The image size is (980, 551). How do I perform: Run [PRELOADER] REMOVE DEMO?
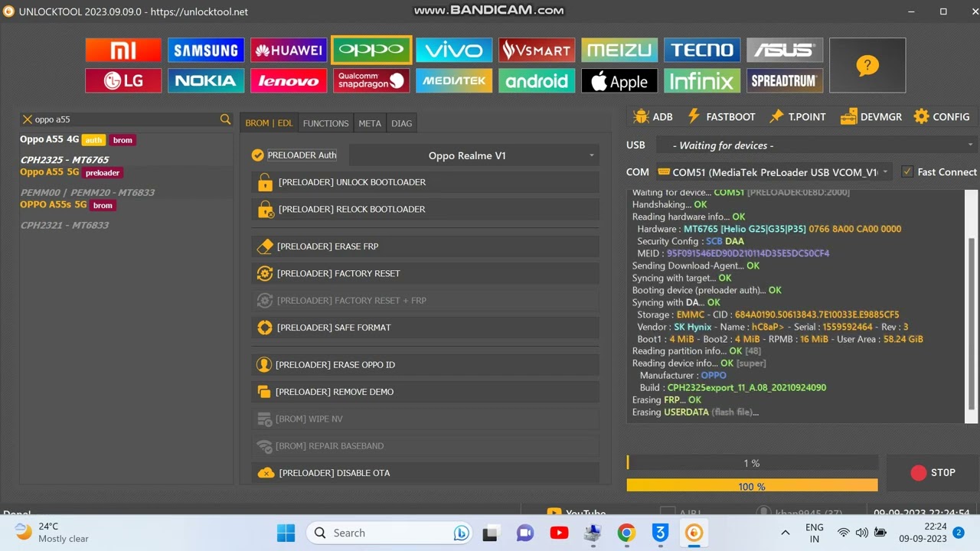tap(425, 392)
